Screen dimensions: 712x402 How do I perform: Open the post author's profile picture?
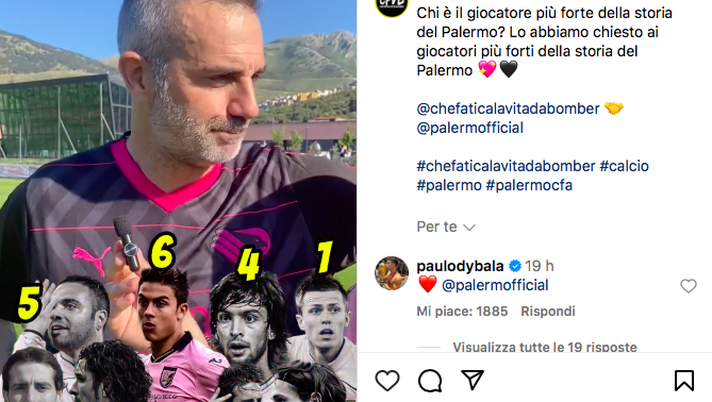pyautogui.click(x=391, y=5)
